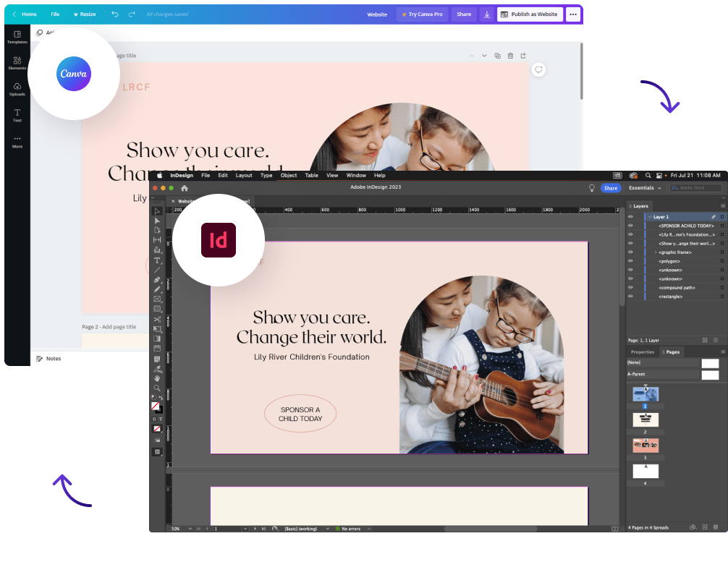Open Elements panel in Canva sidebar
The height and width of the screenshot is (583, 728).
17,64
